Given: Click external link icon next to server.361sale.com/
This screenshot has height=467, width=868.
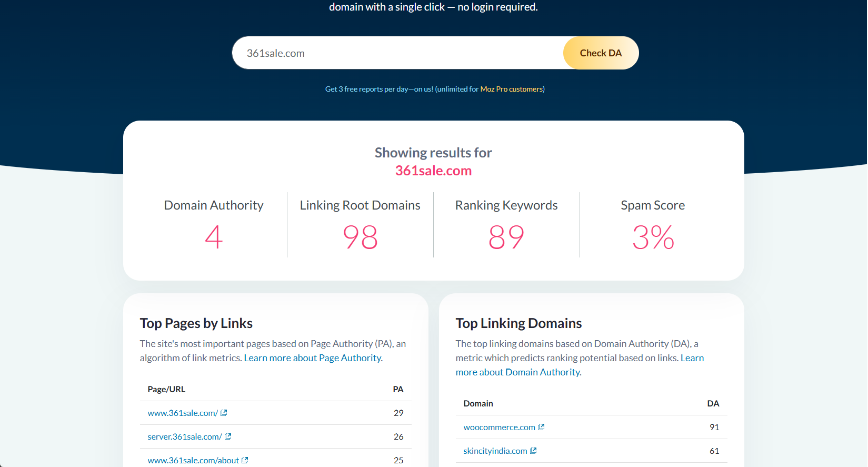Looking at the screenshot, I should click(228, 436).
